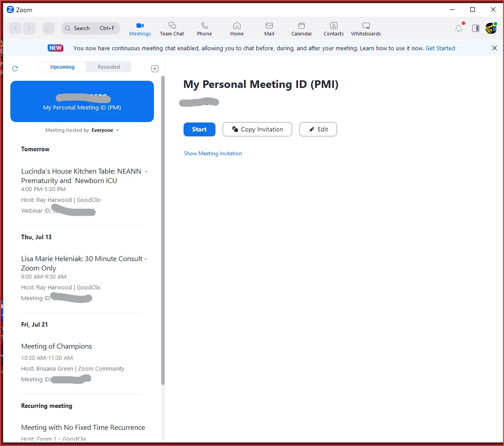The image size is (504, 446).
Task: Dismiss the continuous meeting chat banner
Action: point(495,48)
